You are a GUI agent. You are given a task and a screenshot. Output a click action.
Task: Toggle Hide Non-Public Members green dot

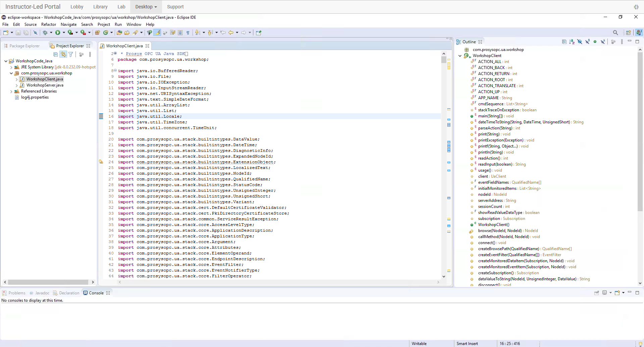coord(595,42)
